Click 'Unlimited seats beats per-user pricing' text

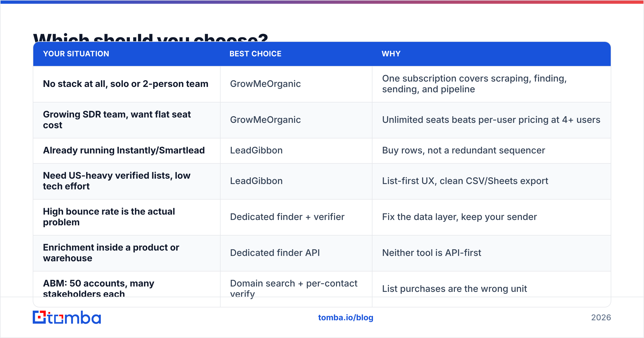[x=491, y=120]
